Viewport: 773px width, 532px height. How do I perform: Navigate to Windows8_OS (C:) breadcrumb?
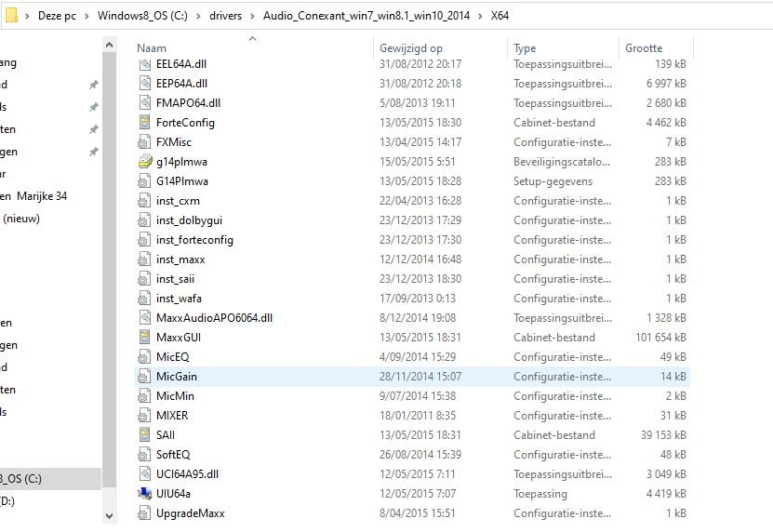[x=142, y=16]
